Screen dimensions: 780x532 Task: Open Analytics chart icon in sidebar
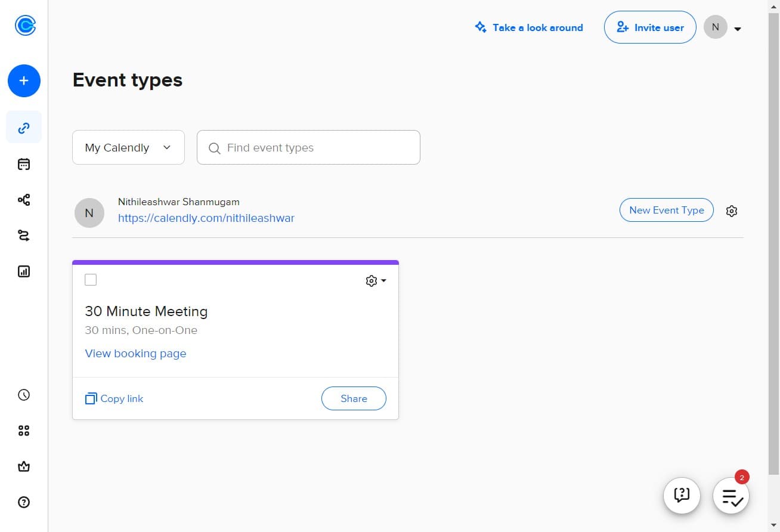click(x=24, y=271)
